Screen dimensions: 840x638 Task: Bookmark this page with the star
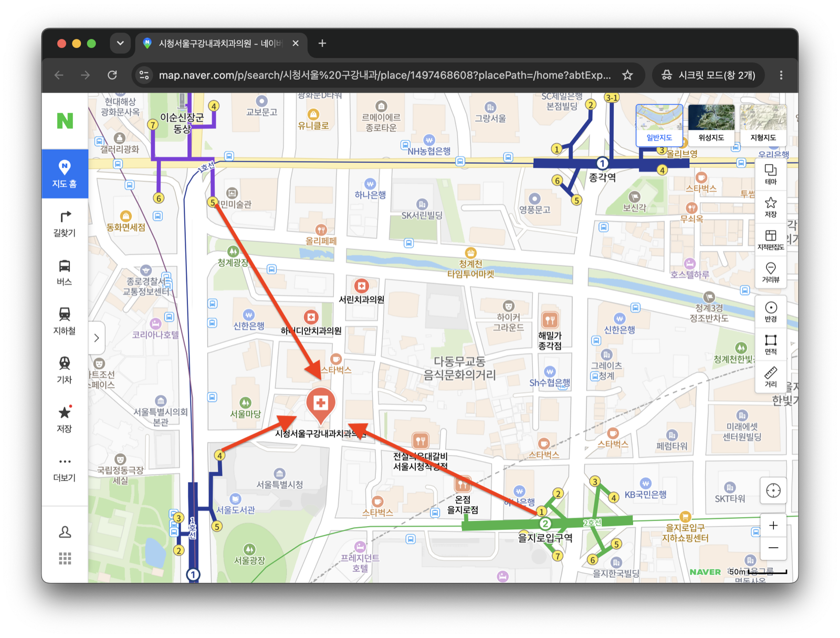627,75
